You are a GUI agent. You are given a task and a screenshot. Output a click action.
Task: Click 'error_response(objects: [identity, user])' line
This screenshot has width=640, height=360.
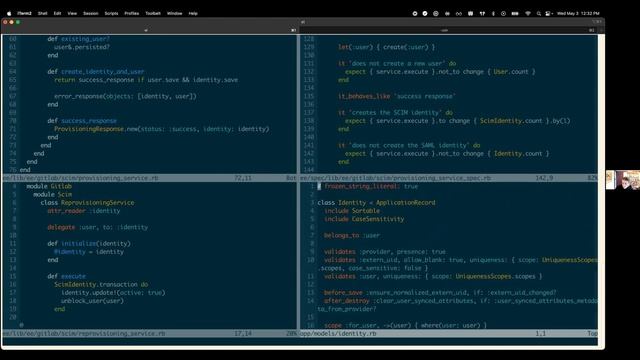(125, 96)
